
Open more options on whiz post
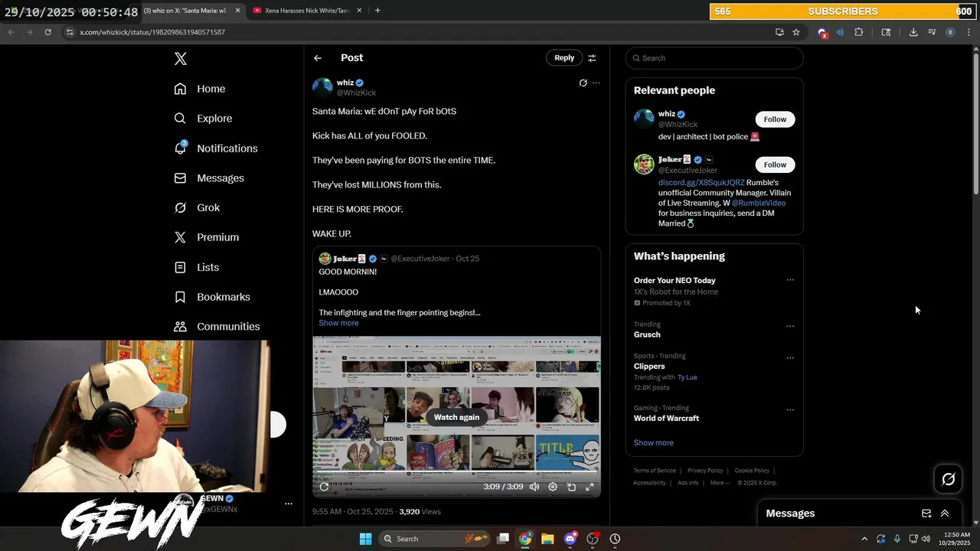(x=596, y=83)
